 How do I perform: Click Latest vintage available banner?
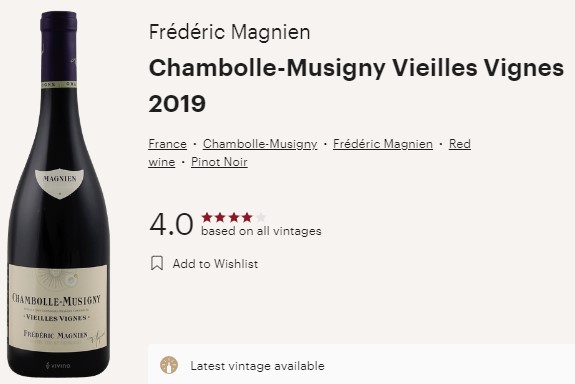(361, 364)
